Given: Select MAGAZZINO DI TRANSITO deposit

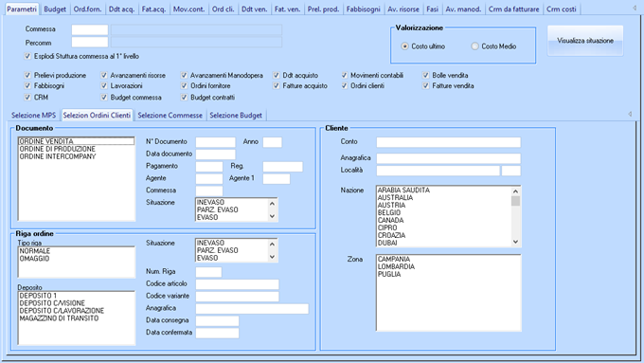Looking at the screenshot, I should (77, 318).
